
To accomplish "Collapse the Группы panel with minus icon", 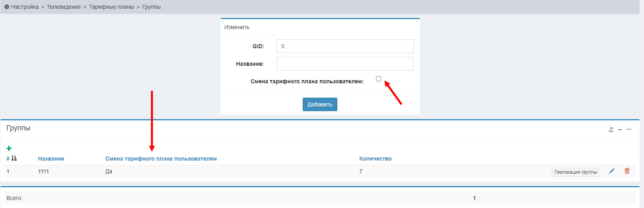I will (x=620, y=130).
